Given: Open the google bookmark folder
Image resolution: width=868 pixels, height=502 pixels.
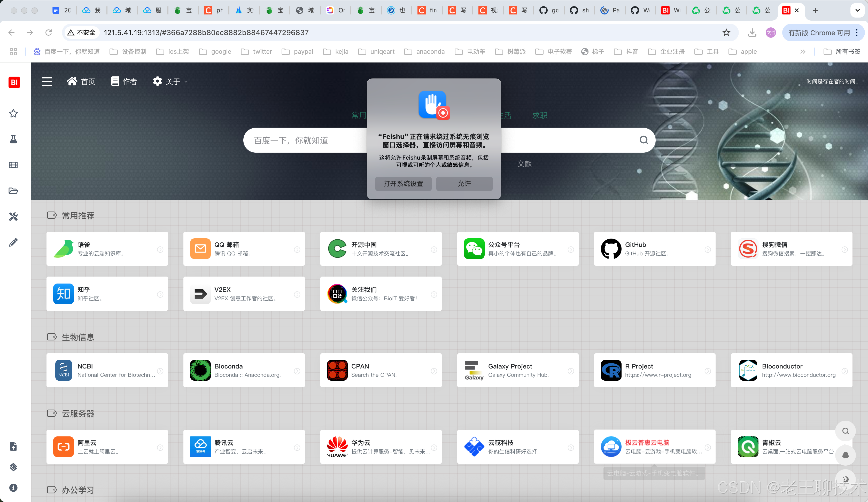Looking at the screenshot, I should (x=215, y=52).
